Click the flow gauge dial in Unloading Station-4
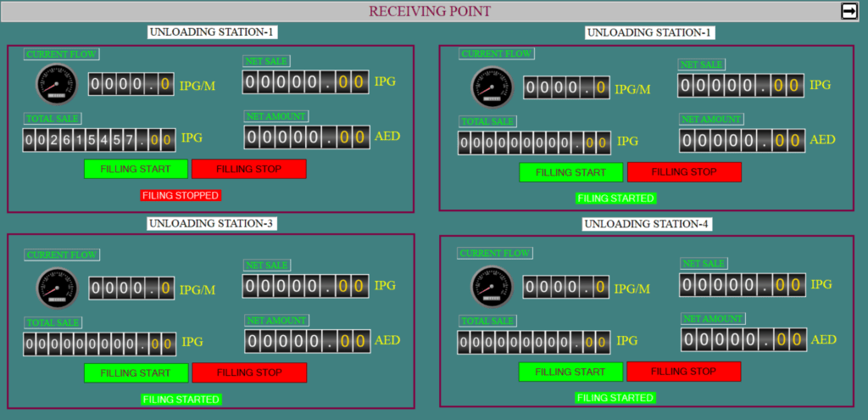This screenshot has height=420, width=868. click(492, 287)
